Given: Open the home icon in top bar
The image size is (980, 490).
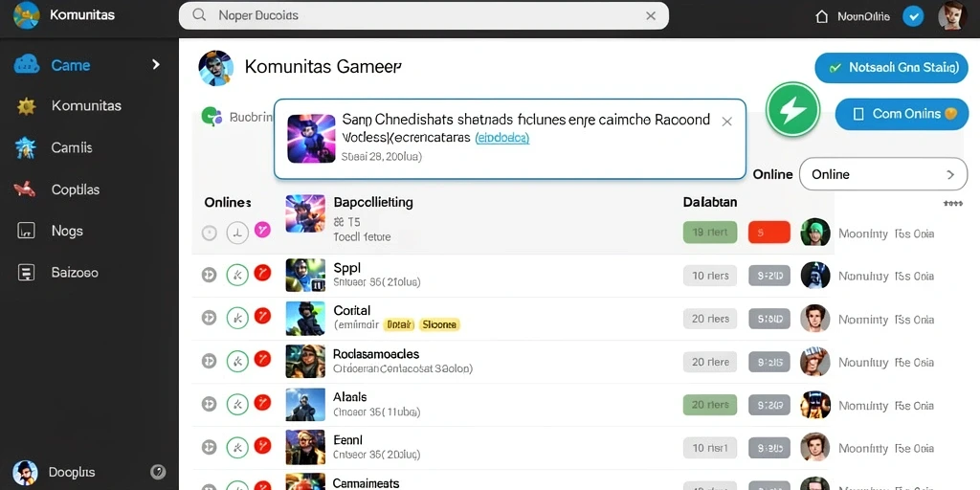Looking at the screenshot, I should [822, 16].
